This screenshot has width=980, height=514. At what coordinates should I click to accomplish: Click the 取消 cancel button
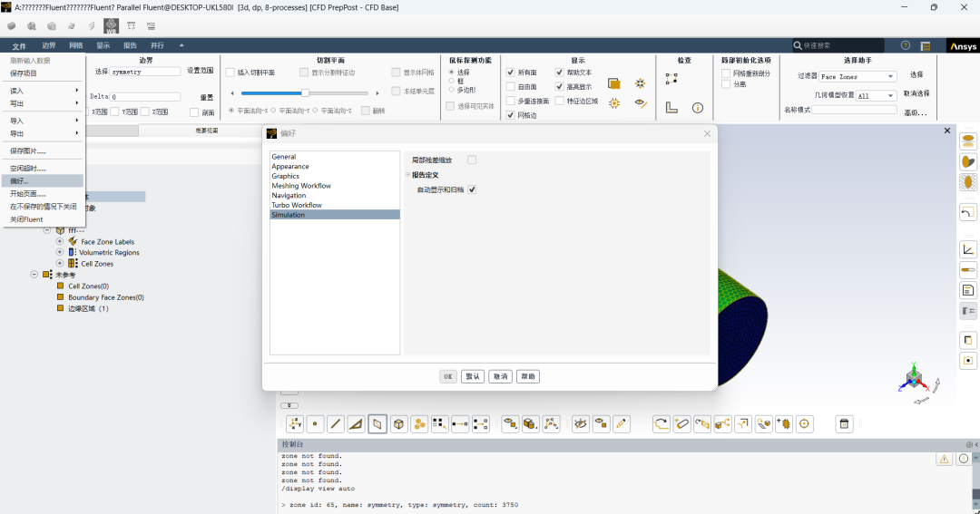[501, 376]
